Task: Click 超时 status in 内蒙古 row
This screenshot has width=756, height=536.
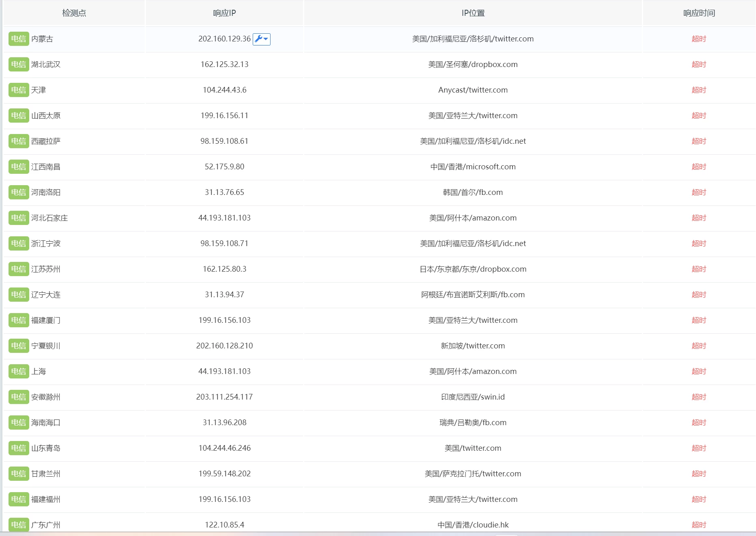Action: pyautogui.click(x=699, y=39)
